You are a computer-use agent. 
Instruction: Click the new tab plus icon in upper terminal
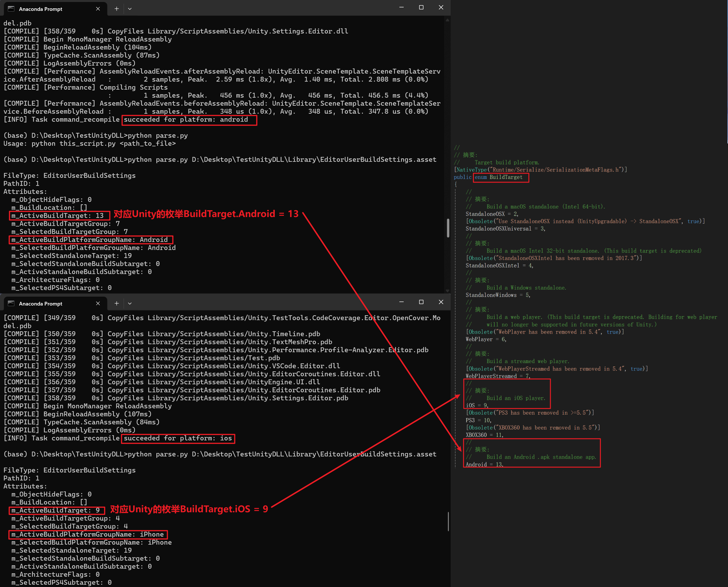116,9
